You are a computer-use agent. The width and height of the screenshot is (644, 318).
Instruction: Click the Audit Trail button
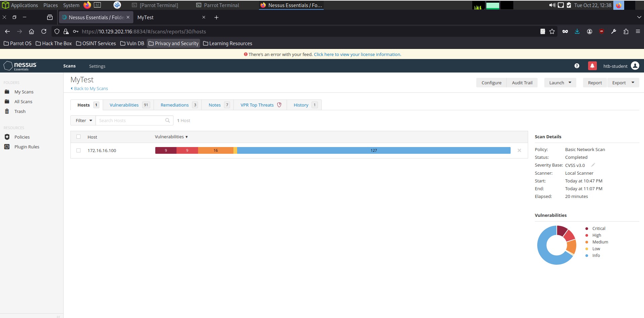point(522,83)
